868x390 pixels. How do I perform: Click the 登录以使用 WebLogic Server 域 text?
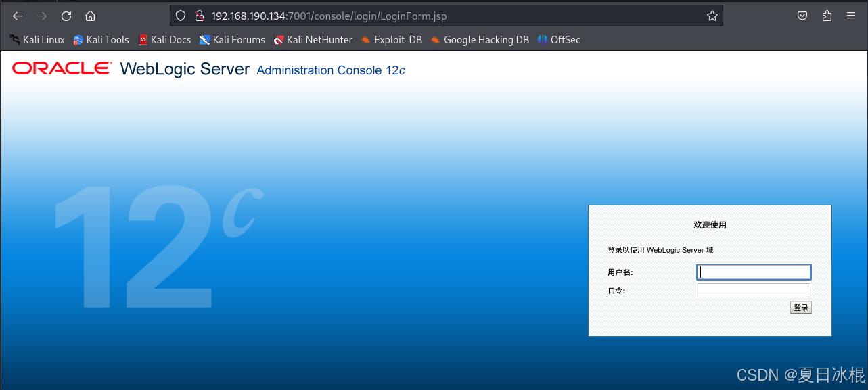pos(660,250)
